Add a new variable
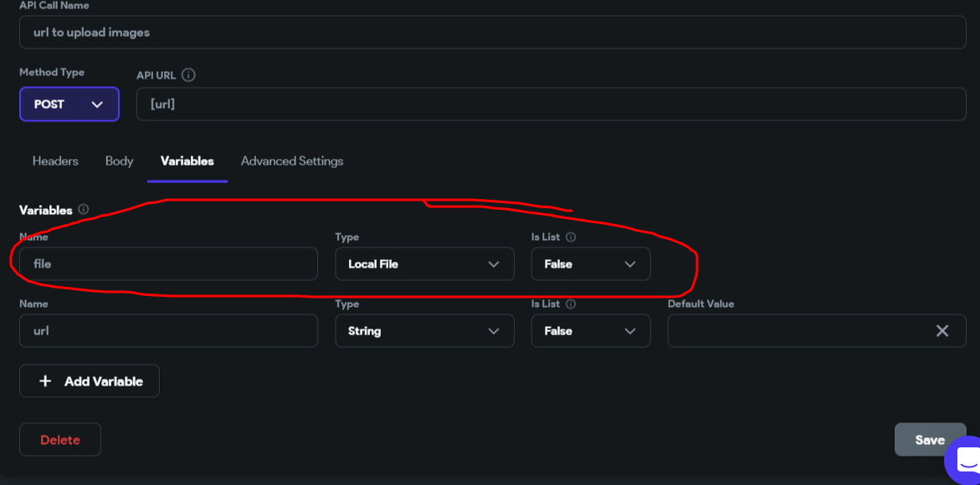Screen dimensions: 980x485 click(89, 380)
